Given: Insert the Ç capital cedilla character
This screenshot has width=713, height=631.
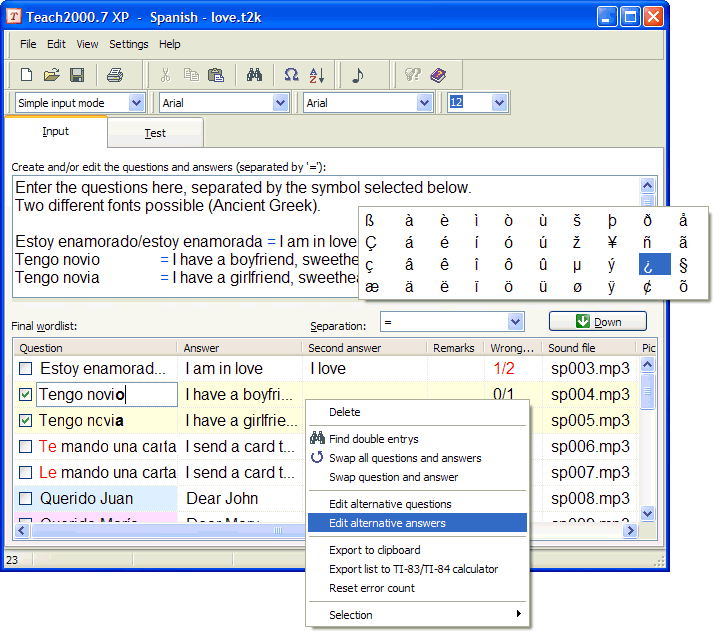Looking at the screenshot, I should 371,242.
